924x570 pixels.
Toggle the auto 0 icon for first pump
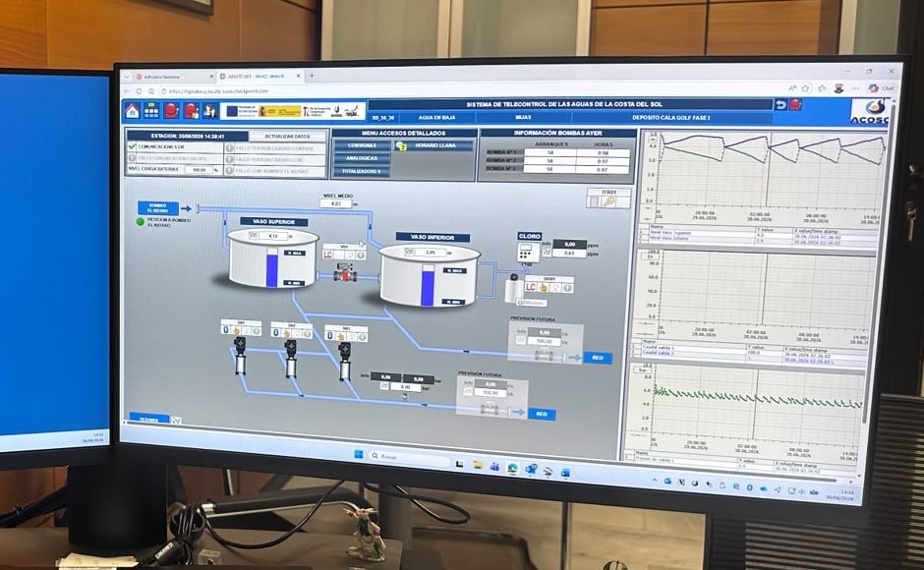pyautogui.click(x=226, y=330)
